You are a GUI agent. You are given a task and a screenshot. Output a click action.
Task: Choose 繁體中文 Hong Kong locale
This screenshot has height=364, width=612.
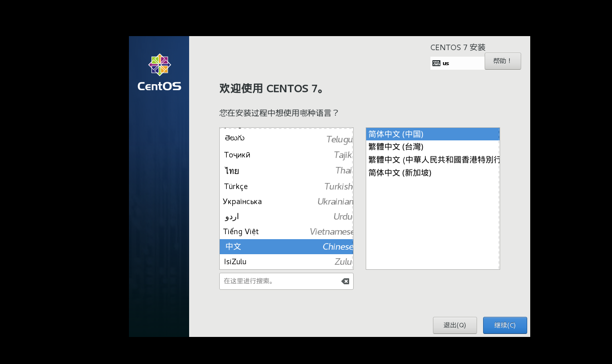432,159
